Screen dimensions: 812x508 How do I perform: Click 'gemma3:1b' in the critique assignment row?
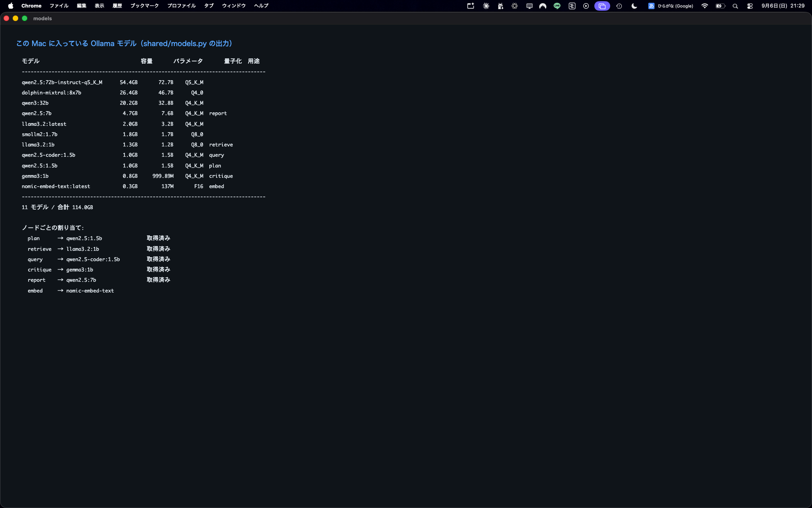click(80, 270)
